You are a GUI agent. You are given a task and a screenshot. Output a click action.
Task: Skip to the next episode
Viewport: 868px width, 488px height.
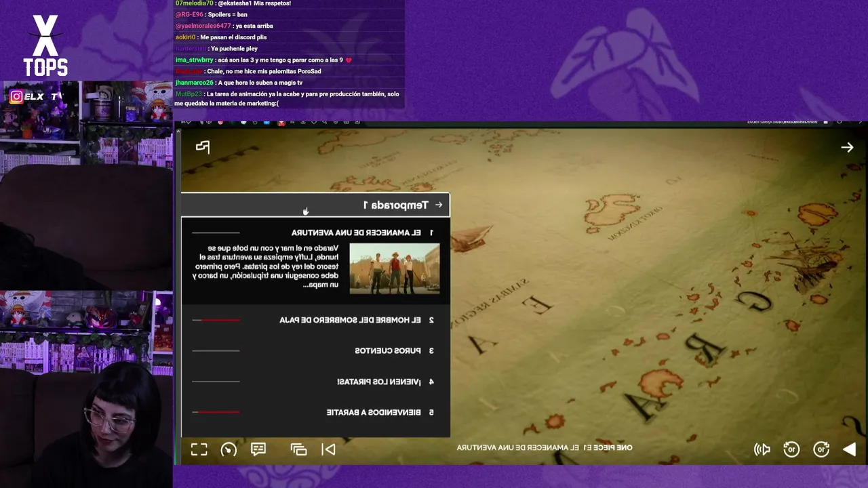(x=328, y=449)
